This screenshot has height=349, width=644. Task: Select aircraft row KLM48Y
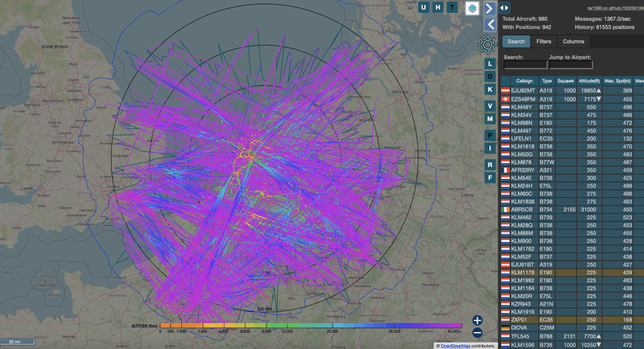coord(572,107)
